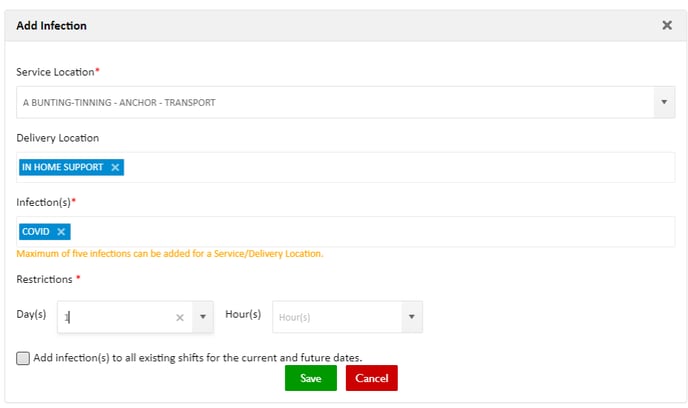Click the COVID tag label
Screen dimensions: 688x408
tap(36, 231)
